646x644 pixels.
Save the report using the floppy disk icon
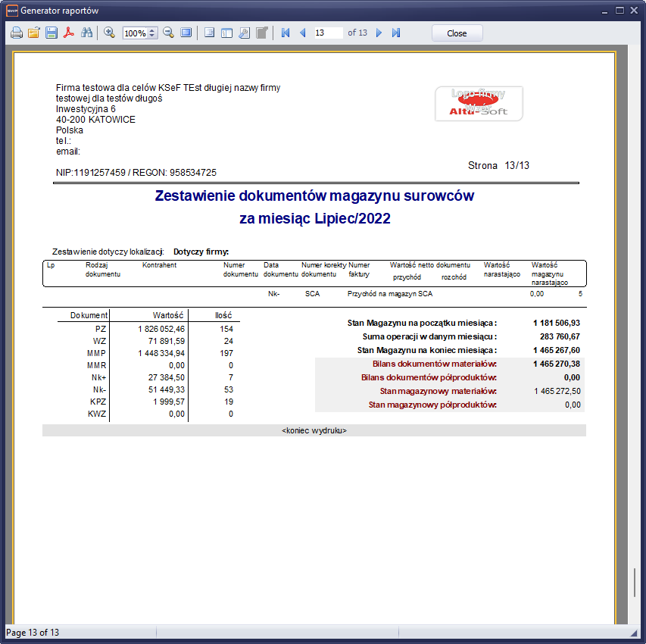[51, 33]
